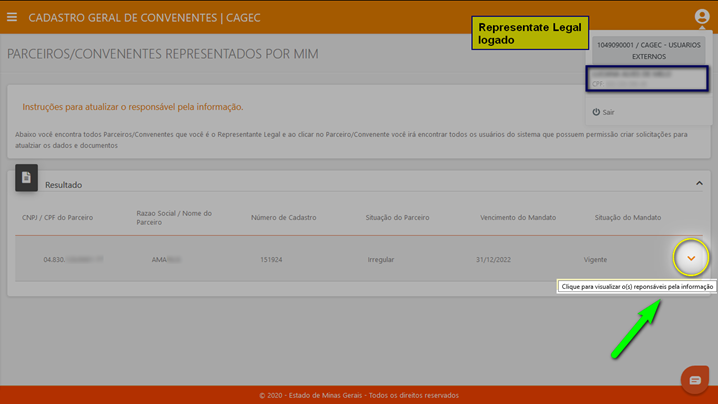Click the Situação do Parceiro column header

pyautogui.click(x=397, y=217)
